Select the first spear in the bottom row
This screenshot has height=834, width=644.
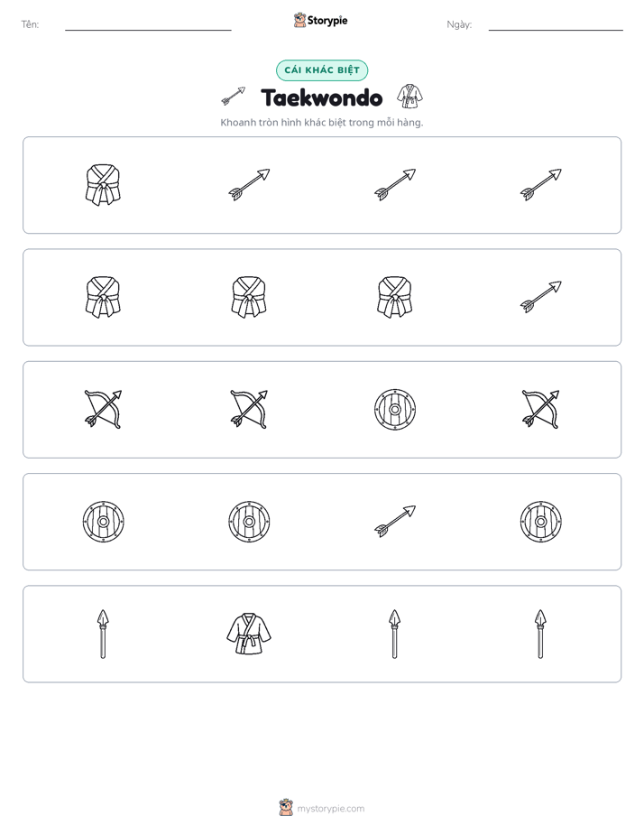(103, 634)
